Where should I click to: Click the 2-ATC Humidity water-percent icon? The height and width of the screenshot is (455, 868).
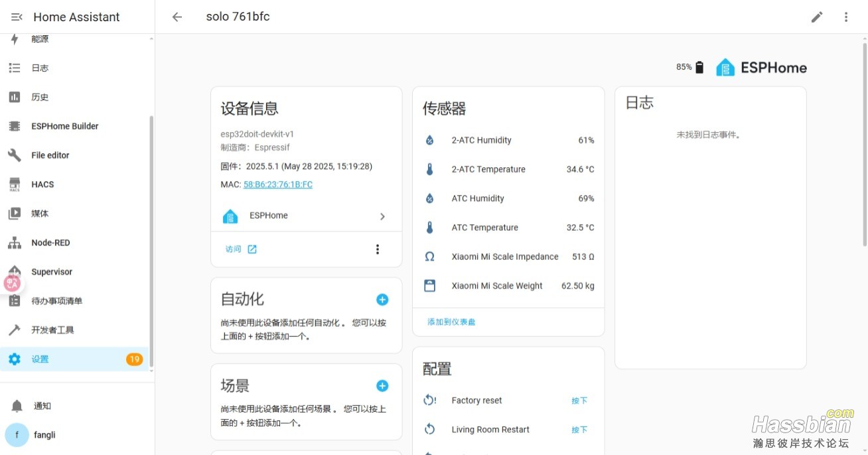point(429,141)
